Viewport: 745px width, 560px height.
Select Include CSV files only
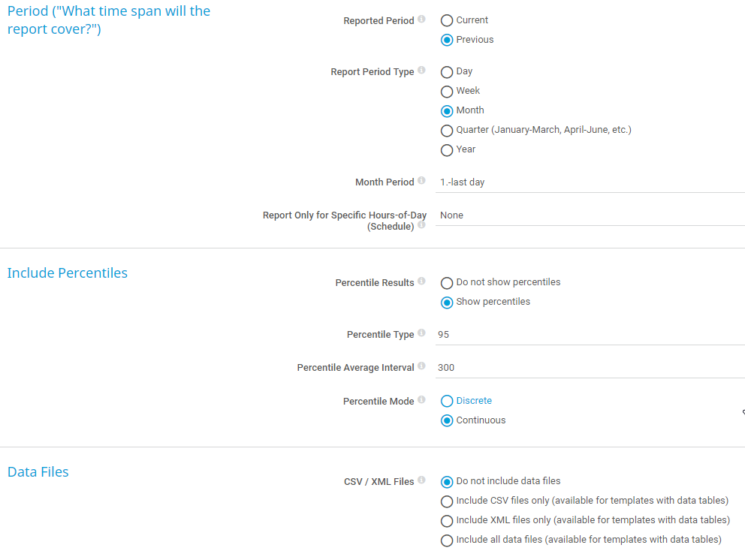447,501
